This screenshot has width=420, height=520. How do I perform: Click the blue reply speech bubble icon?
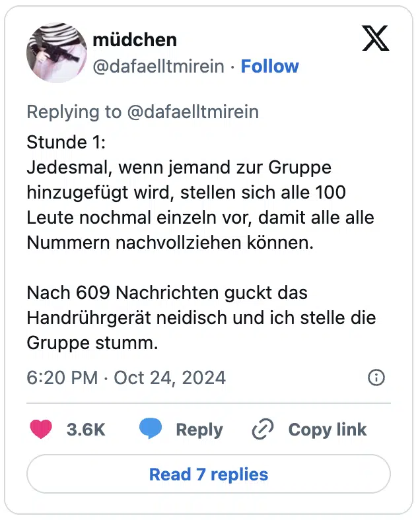[x=151, y=430]
